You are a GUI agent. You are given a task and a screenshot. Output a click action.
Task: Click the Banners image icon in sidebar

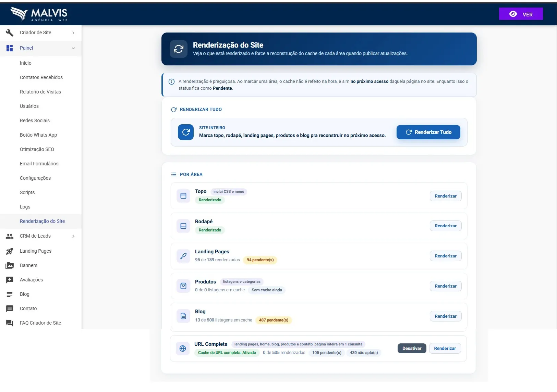(10, 265)
